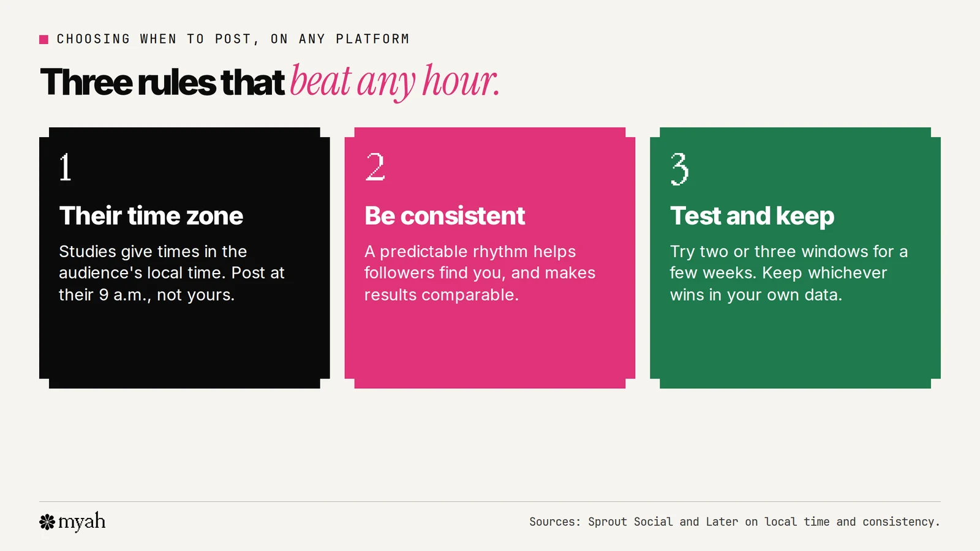Click the 'Their time zone' card title
The width and height of the screenshot is (980, 551).
pyautogui.click(x=151, y=216)
